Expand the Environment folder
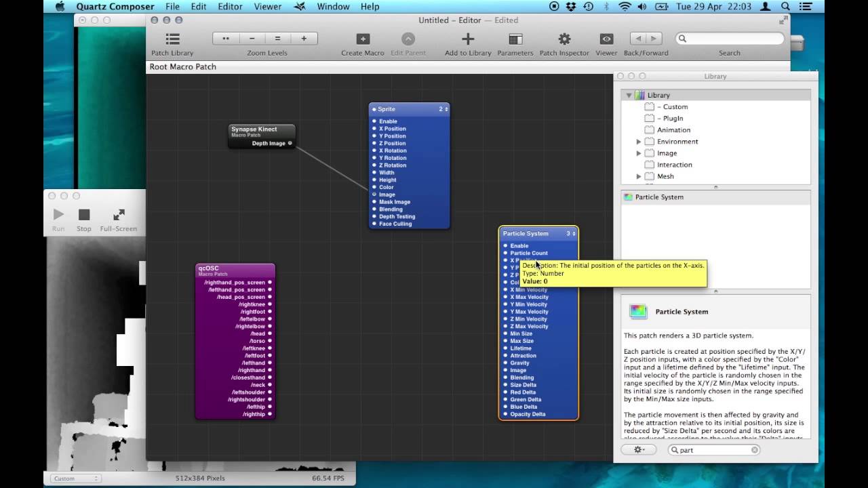This screenshot has height=488, width=868. coord(639,142)
